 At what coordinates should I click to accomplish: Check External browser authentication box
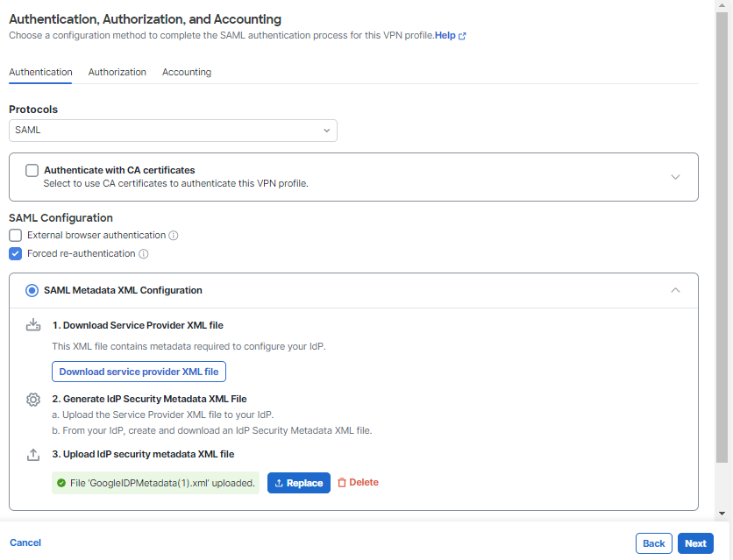pos(16,236)
